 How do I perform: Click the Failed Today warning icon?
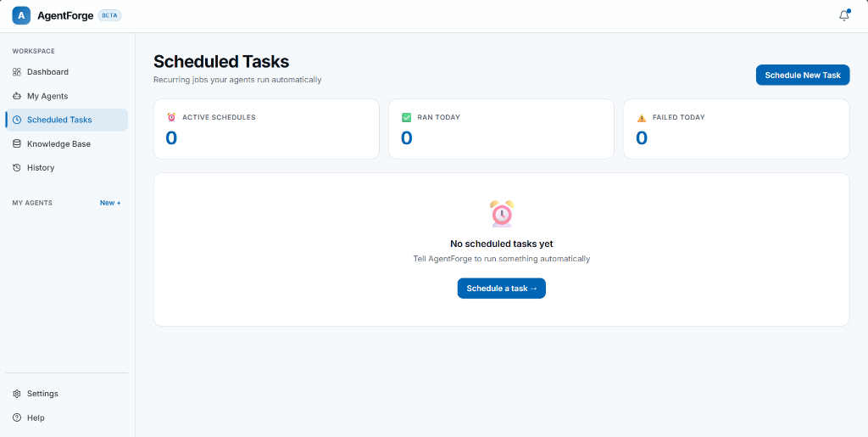[642, 117]
